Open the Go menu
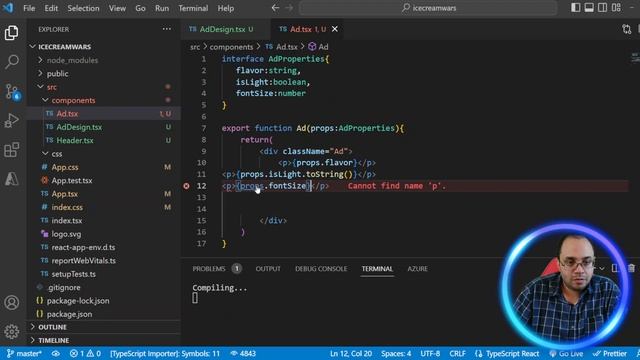640x360 pixels. pyautogui.click(x=140, y=8)
